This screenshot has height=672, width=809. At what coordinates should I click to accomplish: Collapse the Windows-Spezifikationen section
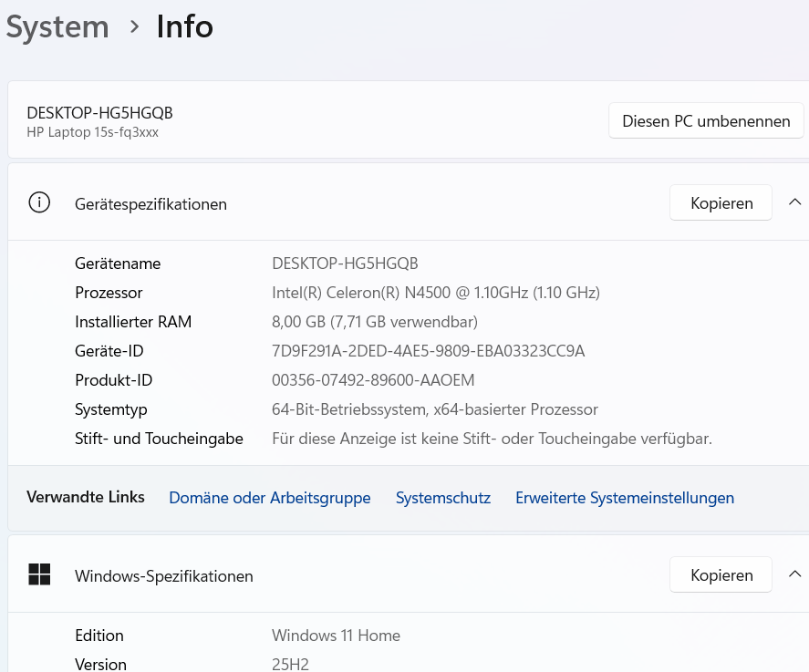click(x=795, y=574)
